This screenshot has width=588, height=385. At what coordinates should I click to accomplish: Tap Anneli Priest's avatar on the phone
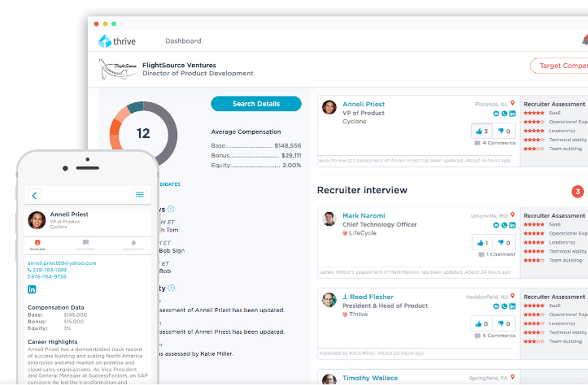36,220
